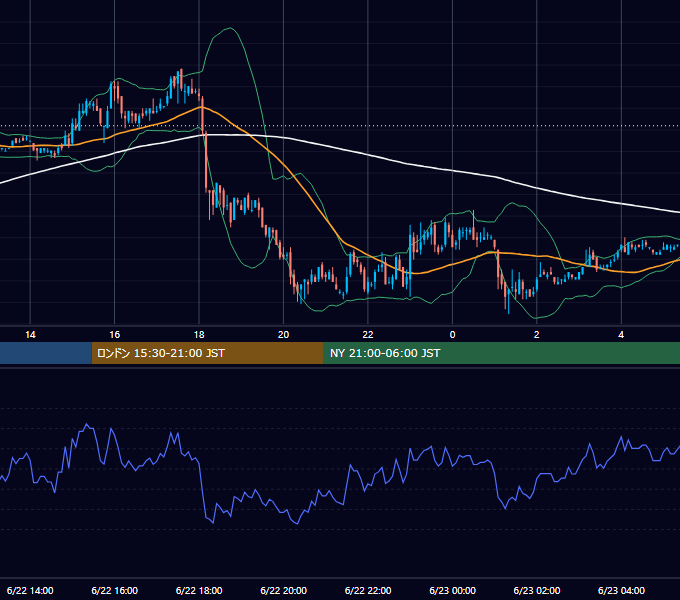Click the ロンドン 15:30-21:00 JST session bar
Image resolution: width=680 pixels, height=600 pixels.
click(208, 353)
